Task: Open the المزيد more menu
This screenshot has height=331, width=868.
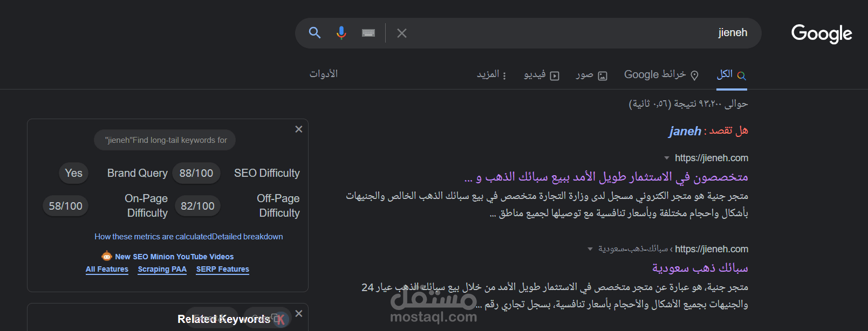Action: pyautogui.click(x=491, y=74)
